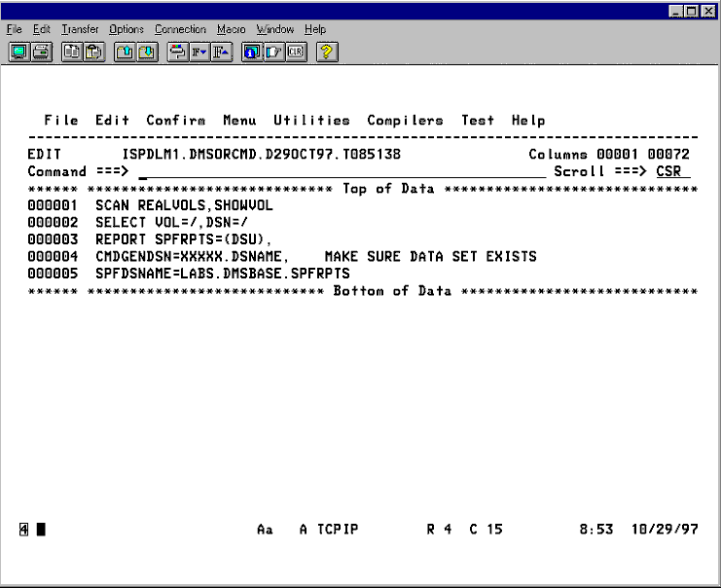This screenshot has width=721, height=588.
Task: Open help with the question mark icon
Action: pyautogui.click(x=327, y=52)
